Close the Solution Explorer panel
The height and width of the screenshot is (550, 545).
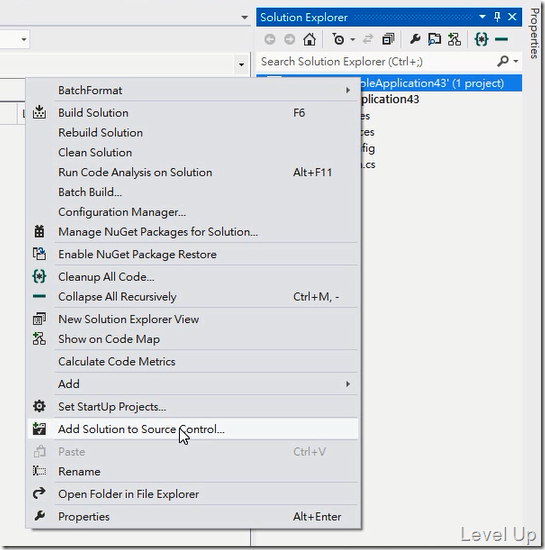tap(512, 16)
